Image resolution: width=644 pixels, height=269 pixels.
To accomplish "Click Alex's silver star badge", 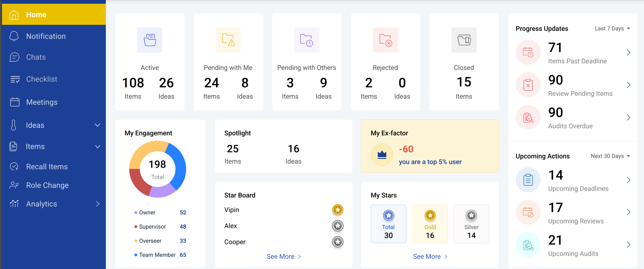I will point(338,226).
